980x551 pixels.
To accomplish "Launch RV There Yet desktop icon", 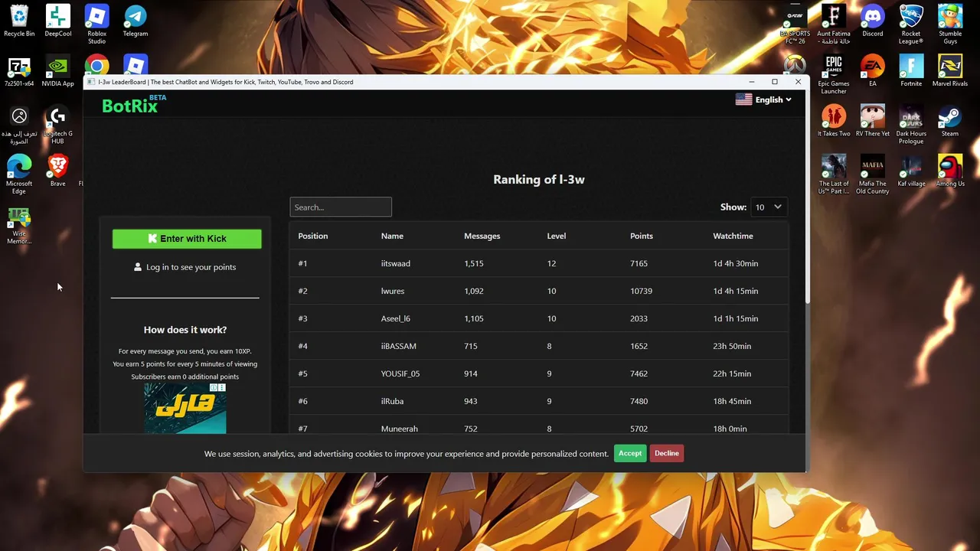I will point(872,121).
